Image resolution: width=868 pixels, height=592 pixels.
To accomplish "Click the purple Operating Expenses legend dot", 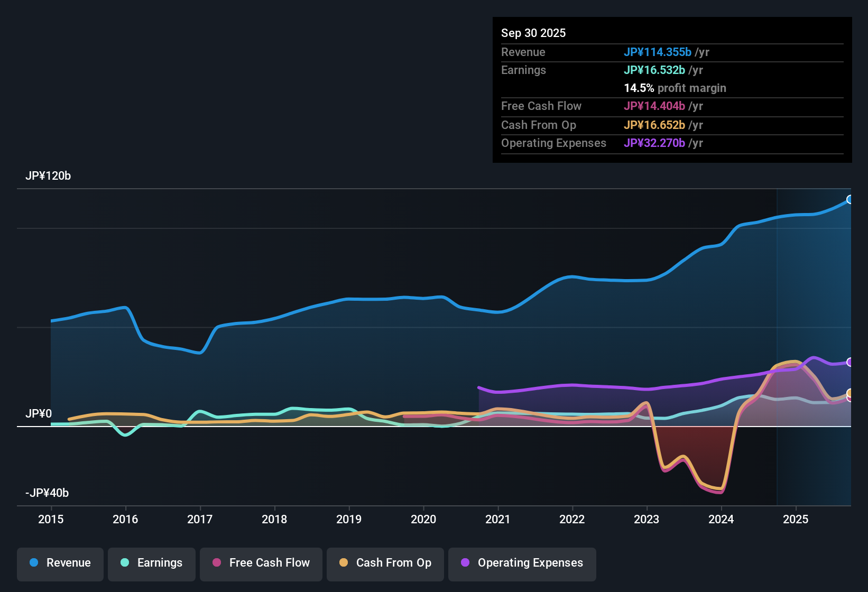I will click(x=465, y=563).
